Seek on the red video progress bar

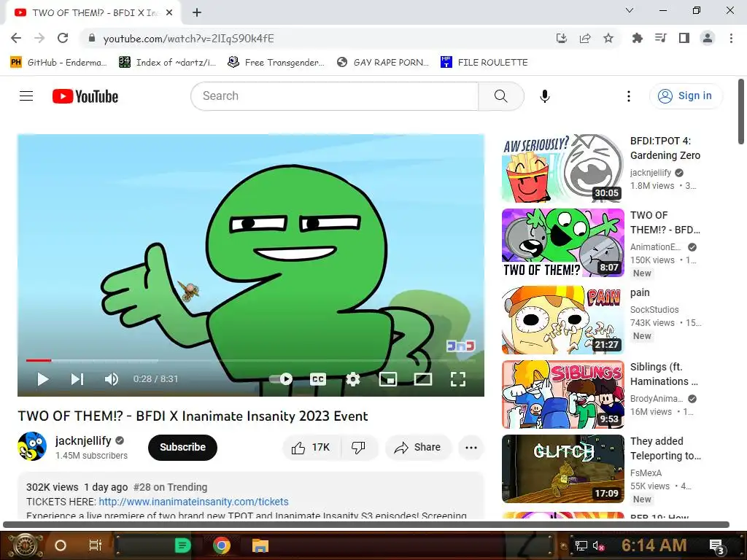251,360
